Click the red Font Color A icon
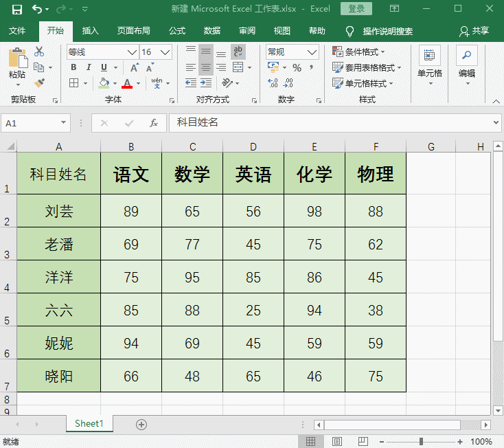 pos(127,83)
